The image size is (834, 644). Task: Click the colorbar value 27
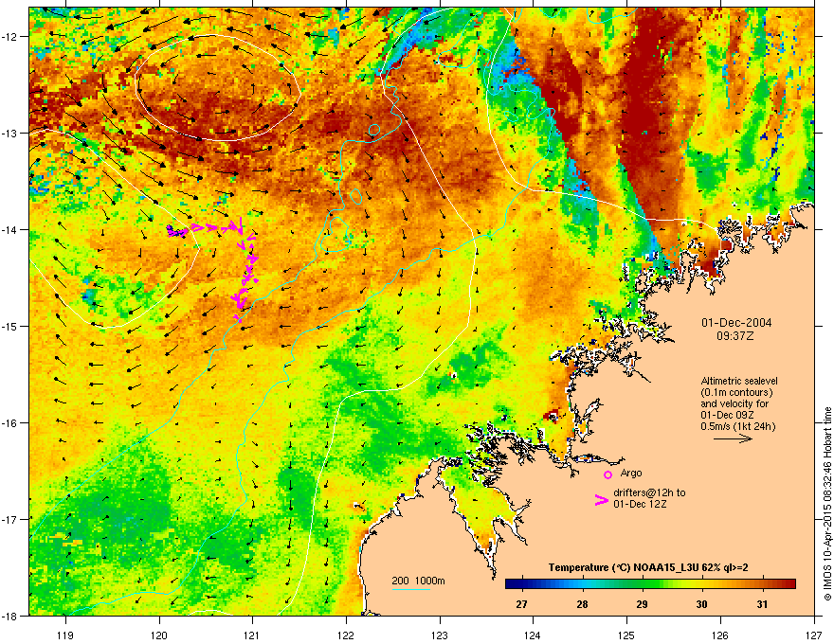pos(522,604)
